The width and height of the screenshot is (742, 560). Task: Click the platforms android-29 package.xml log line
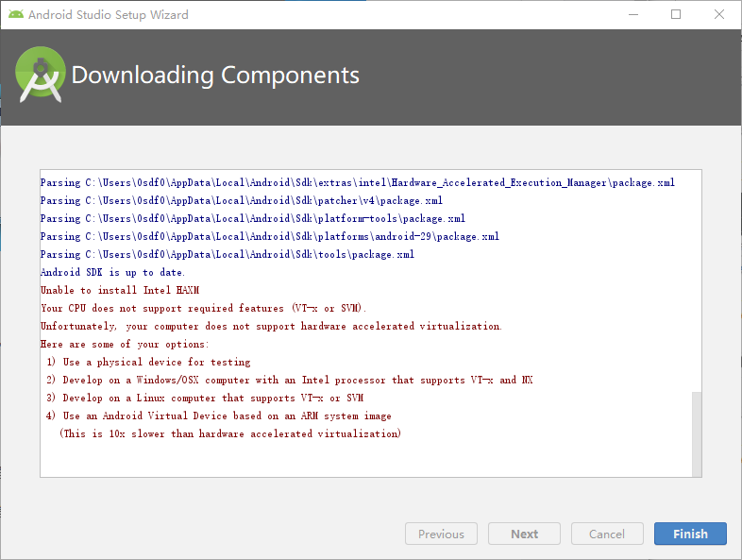pos(269,236)
